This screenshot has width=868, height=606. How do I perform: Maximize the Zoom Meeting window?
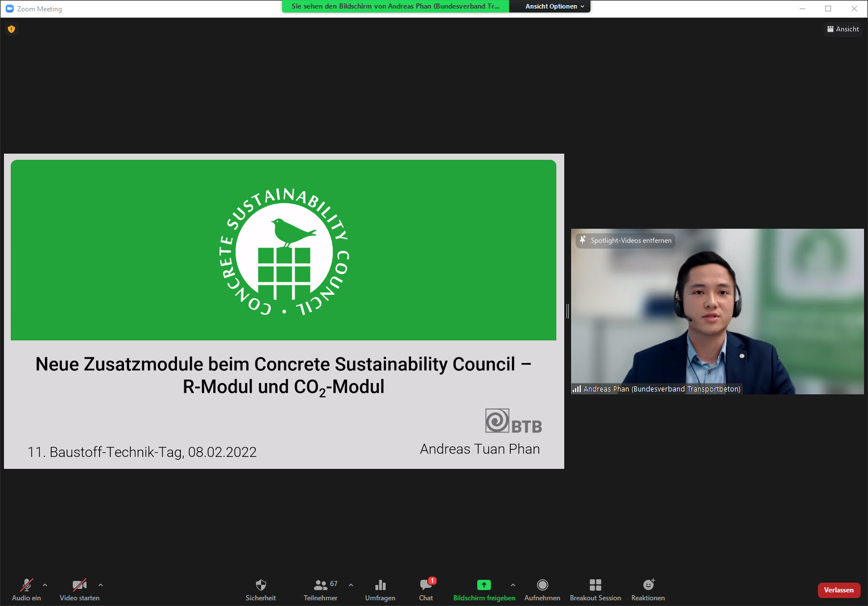coord(828,9)
